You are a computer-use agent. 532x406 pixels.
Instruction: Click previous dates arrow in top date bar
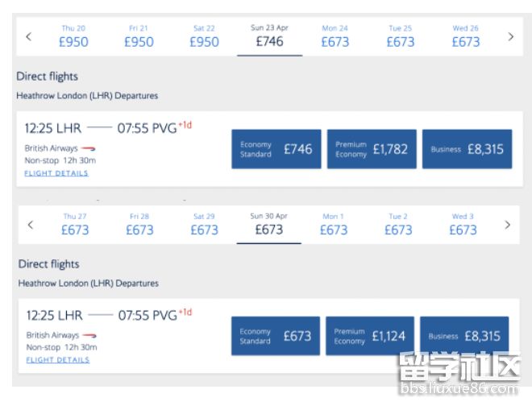point(28,36)
